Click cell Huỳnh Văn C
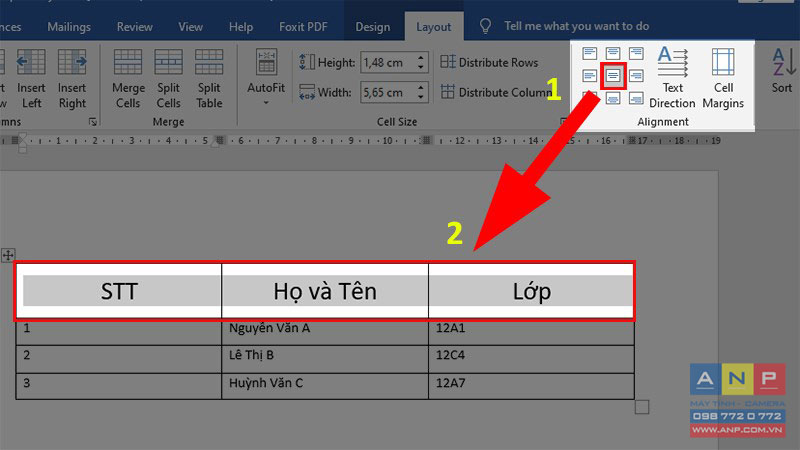The height and width of the screenshot is (450, 800). 325,386
